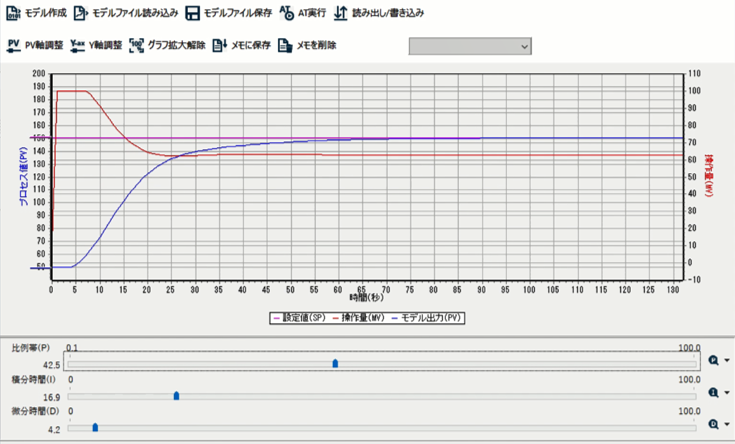Save the model with モデルファイル保存
Image resolution: width=735 pixels, height=444 pixels.
tap(192, 14)
